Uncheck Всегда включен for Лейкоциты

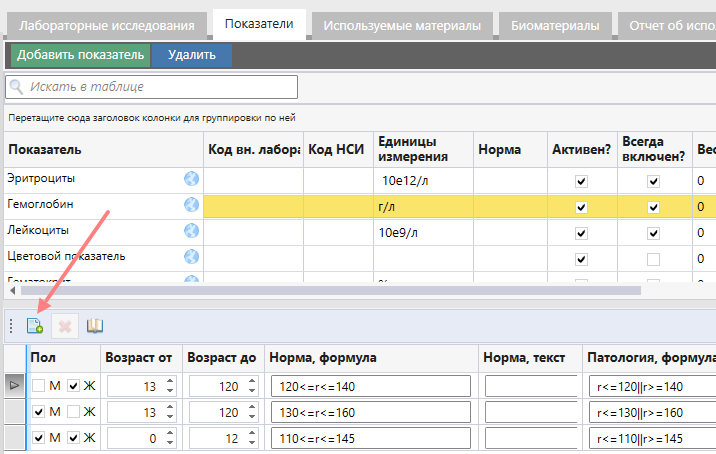[x=653, y=233]
